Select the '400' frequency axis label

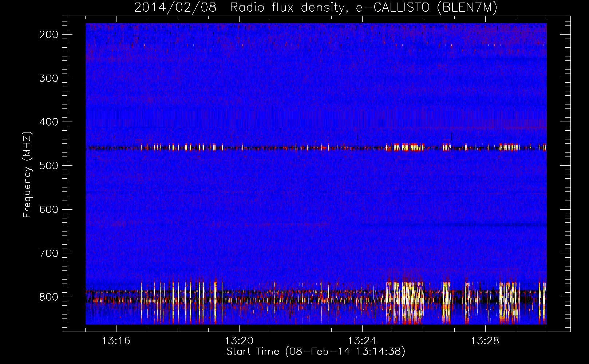click(x=49, y=122)
